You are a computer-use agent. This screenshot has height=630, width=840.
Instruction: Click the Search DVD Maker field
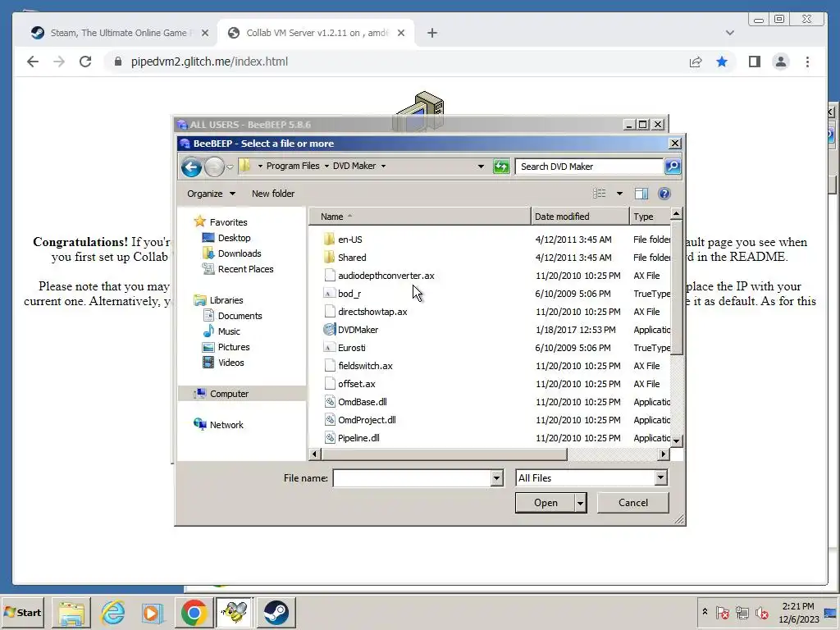589,166
